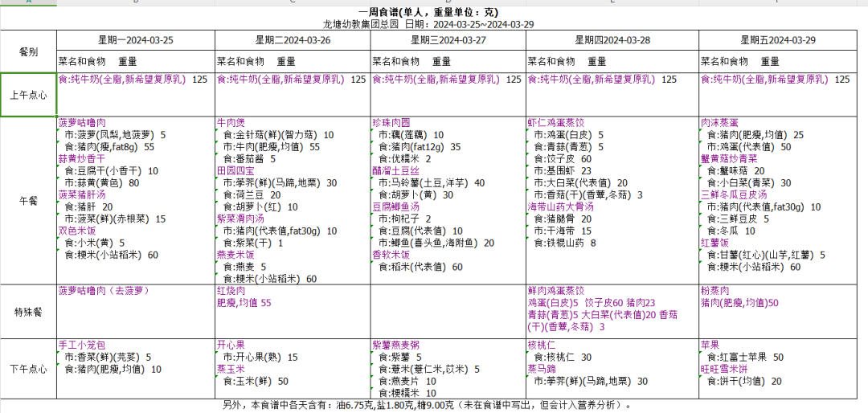Click the 食:稻米(代表值) 60 row

pos(420,267)
